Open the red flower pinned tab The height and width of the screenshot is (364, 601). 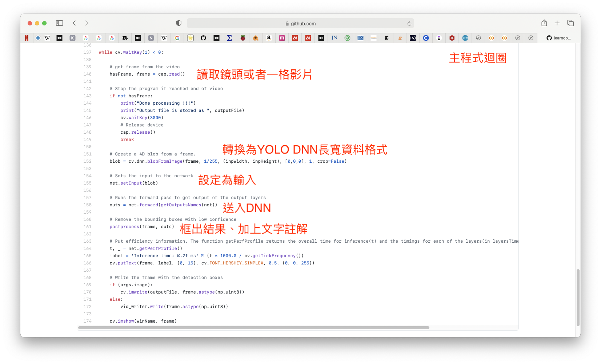click(x=452, y=38)
